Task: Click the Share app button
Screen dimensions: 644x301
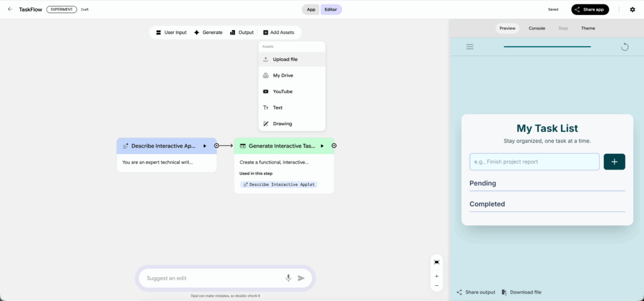Action: point(590,9)
